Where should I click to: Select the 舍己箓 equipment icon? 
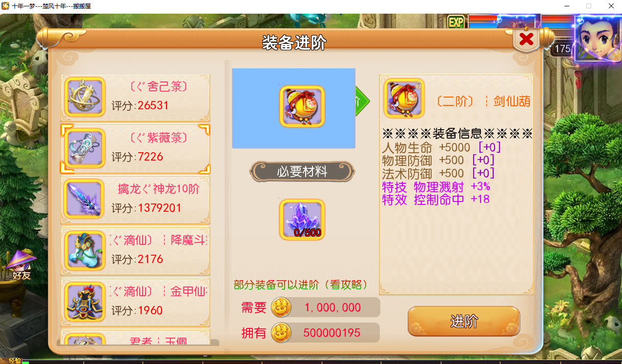(x=85, y=97)
